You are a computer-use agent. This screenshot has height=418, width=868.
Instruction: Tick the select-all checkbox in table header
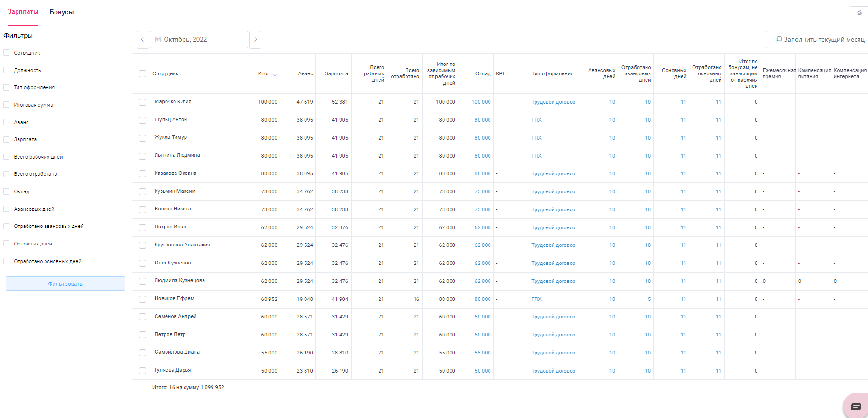pos(142,74)
